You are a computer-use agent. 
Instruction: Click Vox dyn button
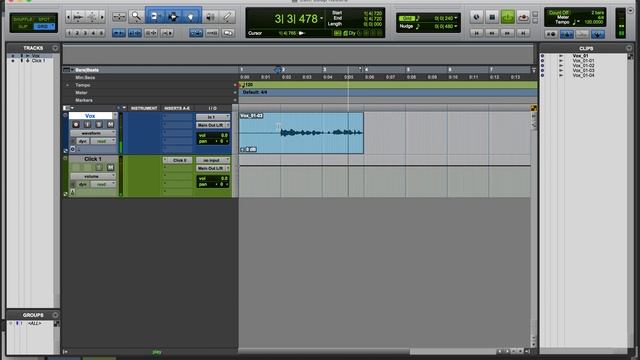pos(83,141)
